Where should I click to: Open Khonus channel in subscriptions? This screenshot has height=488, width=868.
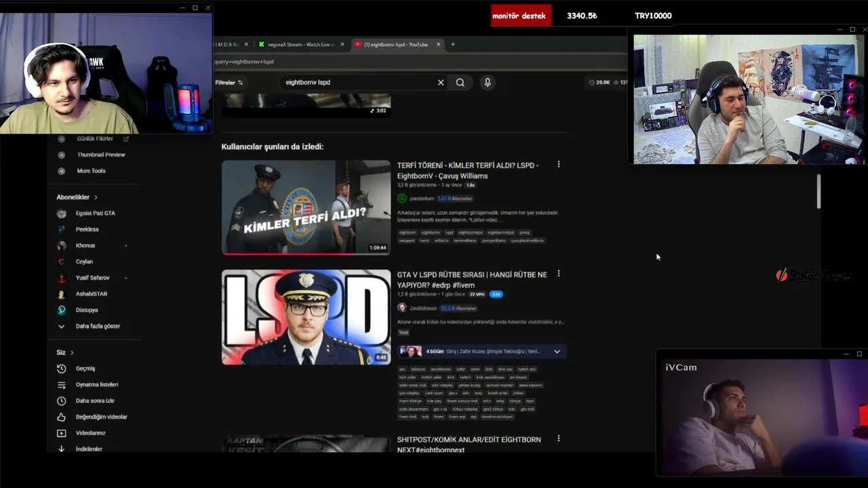coord(85,245)
